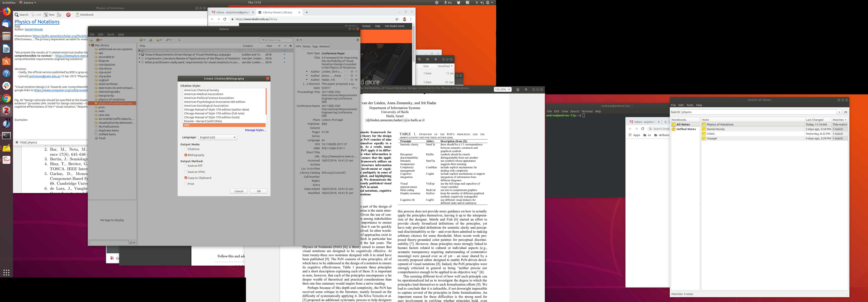Click the citation style list scrollbar

[266, 101]
